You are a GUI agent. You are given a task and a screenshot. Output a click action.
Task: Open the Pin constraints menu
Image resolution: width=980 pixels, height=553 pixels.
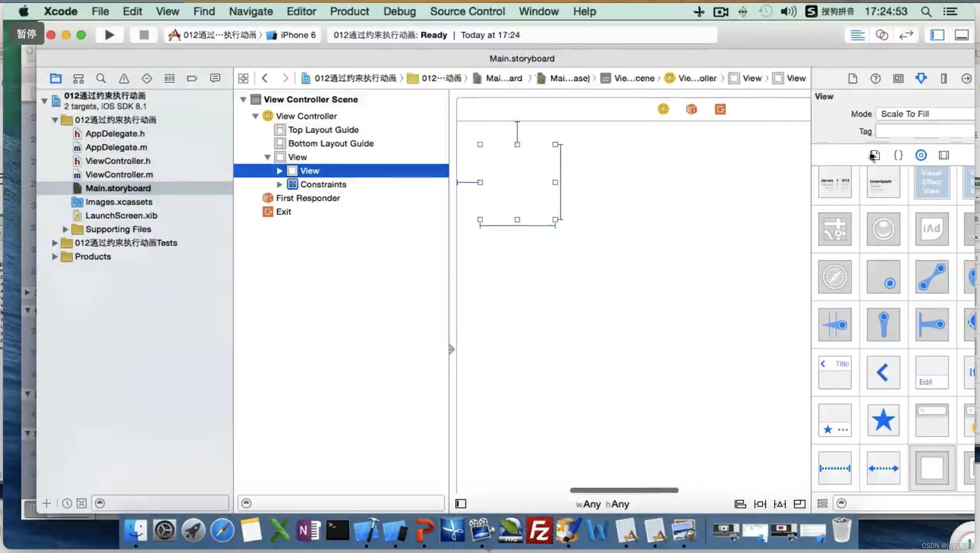760,504
